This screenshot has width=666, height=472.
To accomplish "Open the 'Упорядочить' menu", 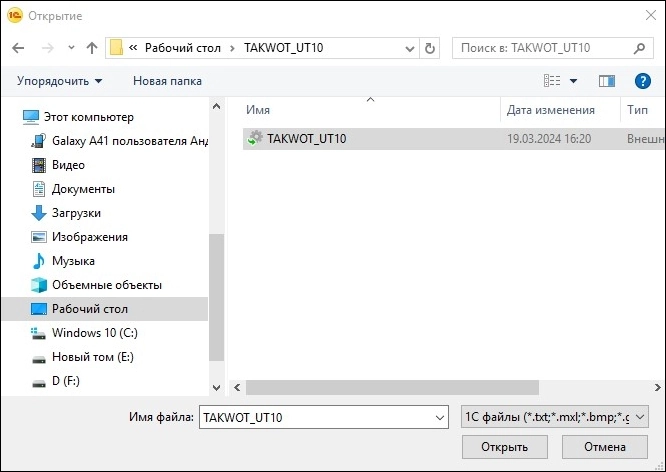I will pos(59,81).
